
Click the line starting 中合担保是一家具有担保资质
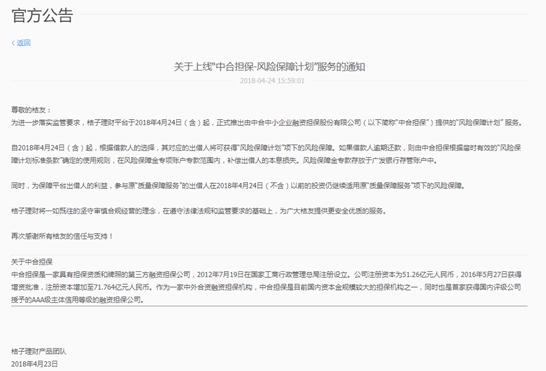pos(266,275)
